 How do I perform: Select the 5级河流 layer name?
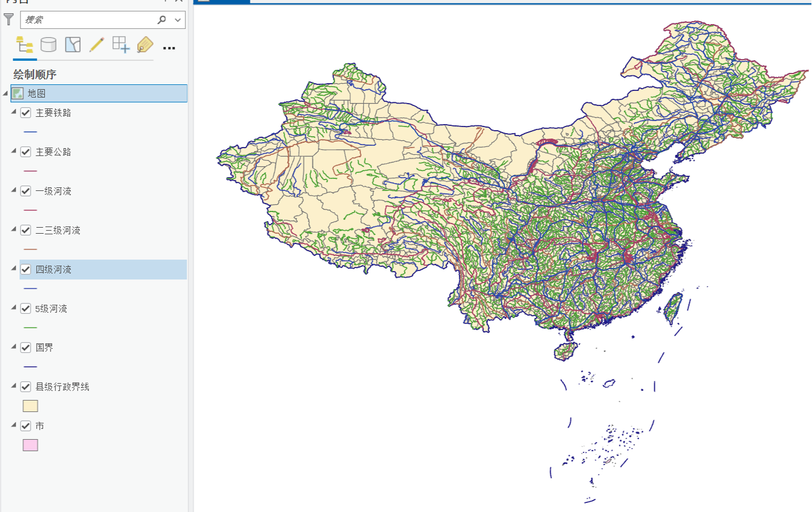pos(51,308)
